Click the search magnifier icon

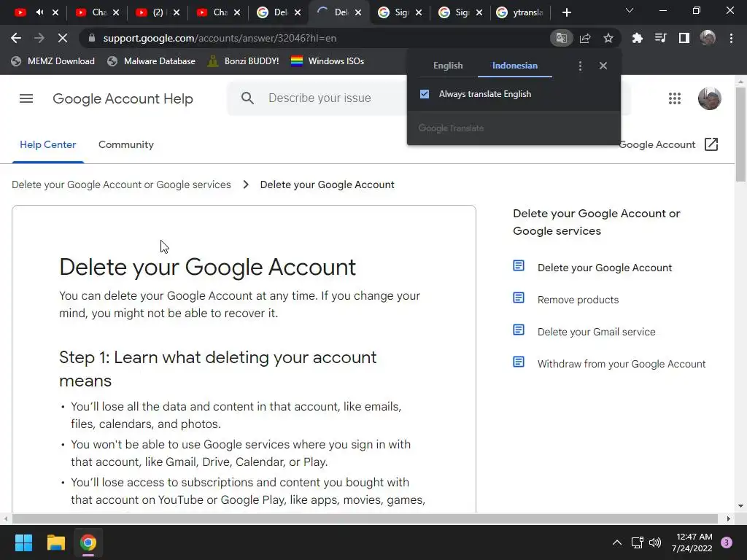coord(247,98)
